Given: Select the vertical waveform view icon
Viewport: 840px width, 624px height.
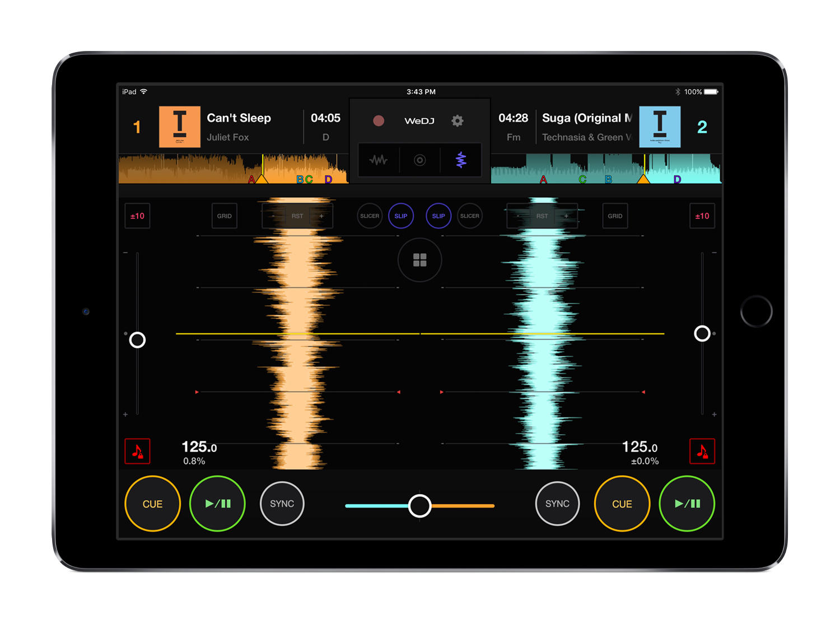Looking at the screenshot, I should (x=461, y=160).
